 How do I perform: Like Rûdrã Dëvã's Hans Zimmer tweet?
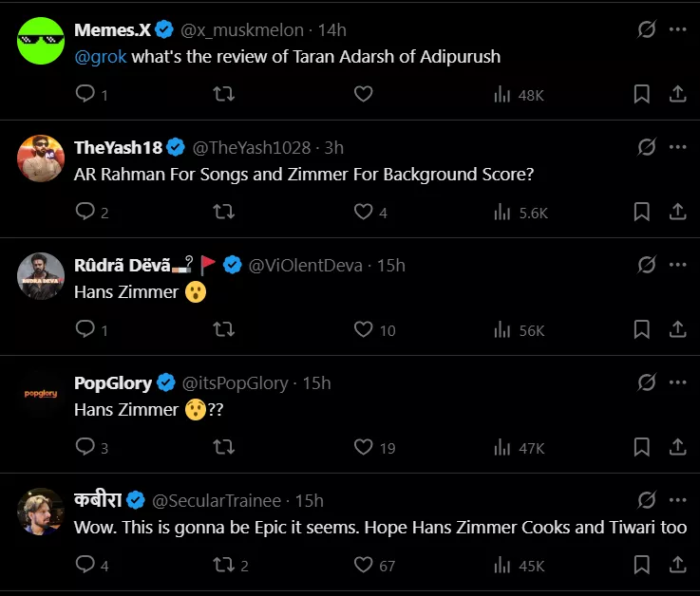pyautogui.click(x=363, y=329)
